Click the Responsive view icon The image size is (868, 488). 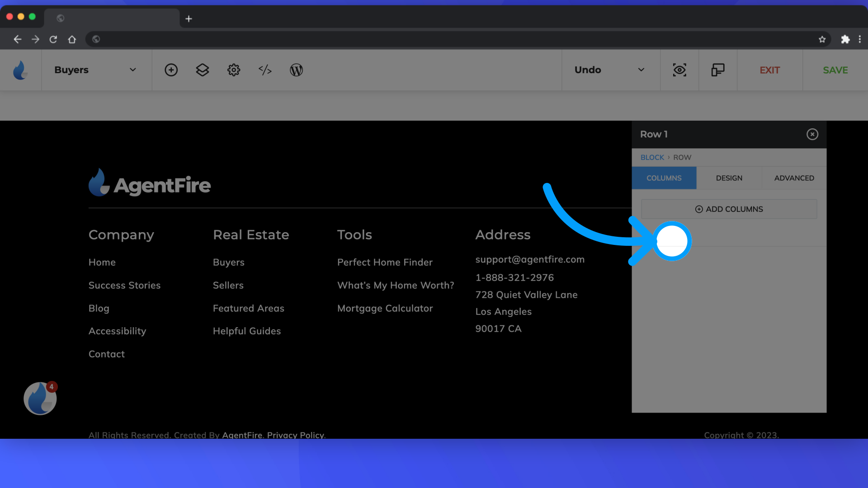pos(718,70)
